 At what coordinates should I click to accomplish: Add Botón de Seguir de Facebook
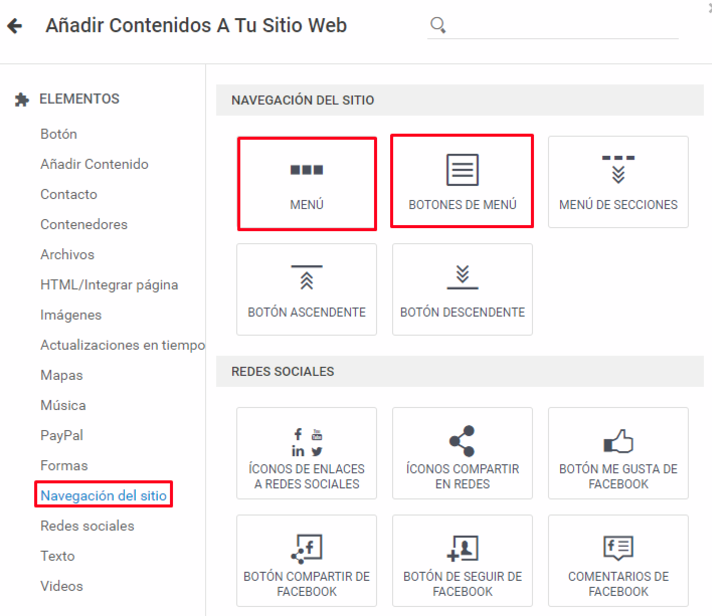pos(462,561)
